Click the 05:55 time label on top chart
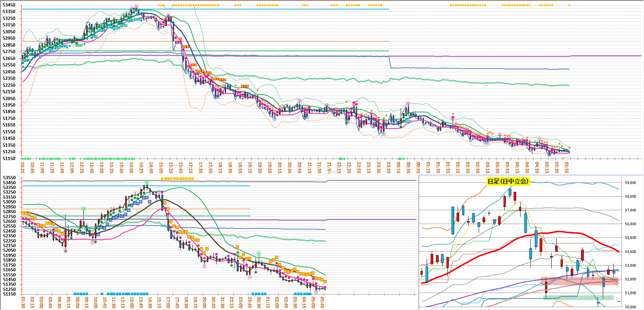Screen dimensions: 644x310 [567, 167]
